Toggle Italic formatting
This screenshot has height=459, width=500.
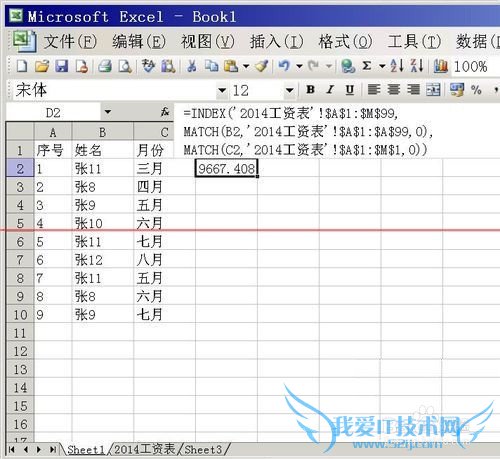point(330,90)
